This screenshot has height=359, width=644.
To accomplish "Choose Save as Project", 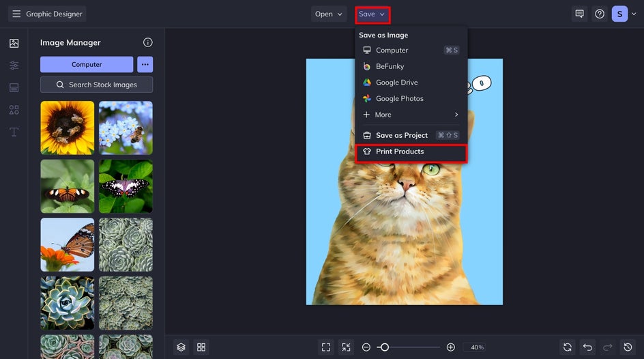I will coord(411,135).
